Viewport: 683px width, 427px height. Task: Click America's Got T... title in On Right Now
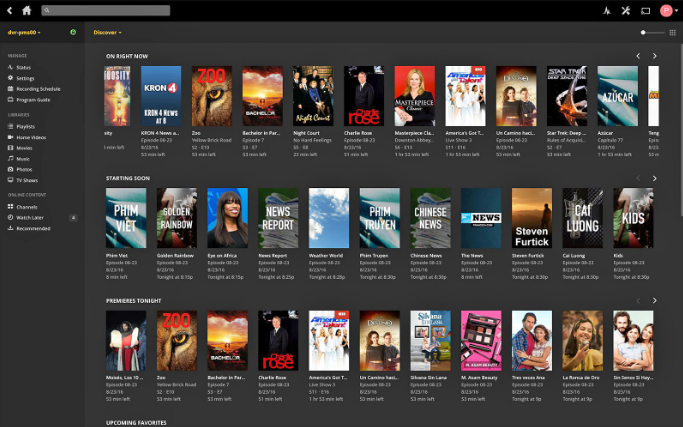[464, 133]
